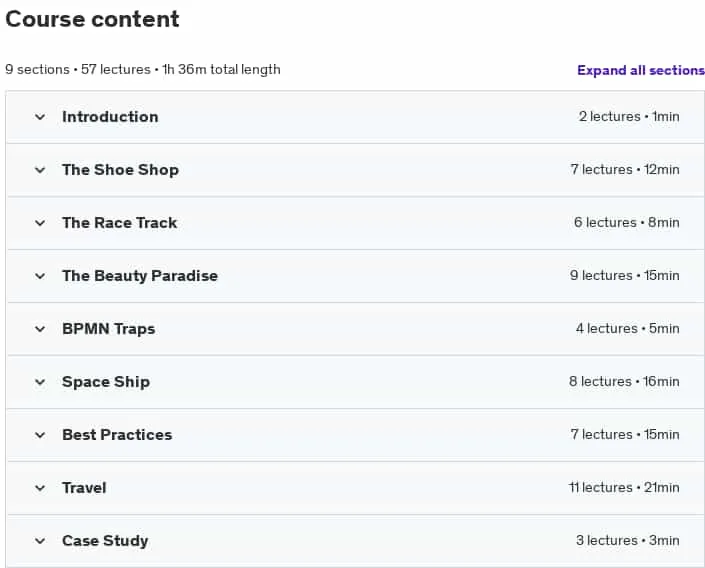Expand The Shoe Shop chevron

coord(40,170)
